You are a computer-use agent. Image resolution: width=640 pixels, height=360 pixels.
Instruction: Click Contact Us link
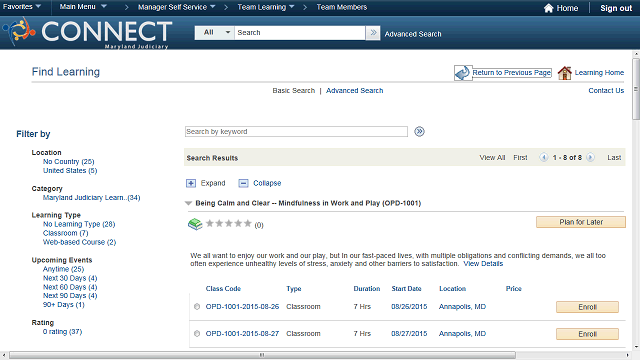(x=606, y=91)
